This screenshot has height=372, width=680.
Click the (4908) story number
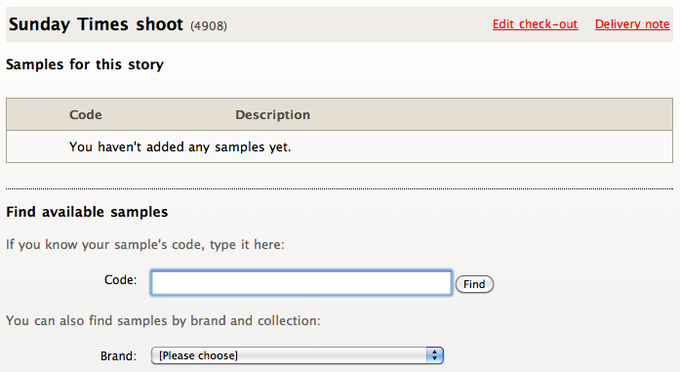[209, 26]
